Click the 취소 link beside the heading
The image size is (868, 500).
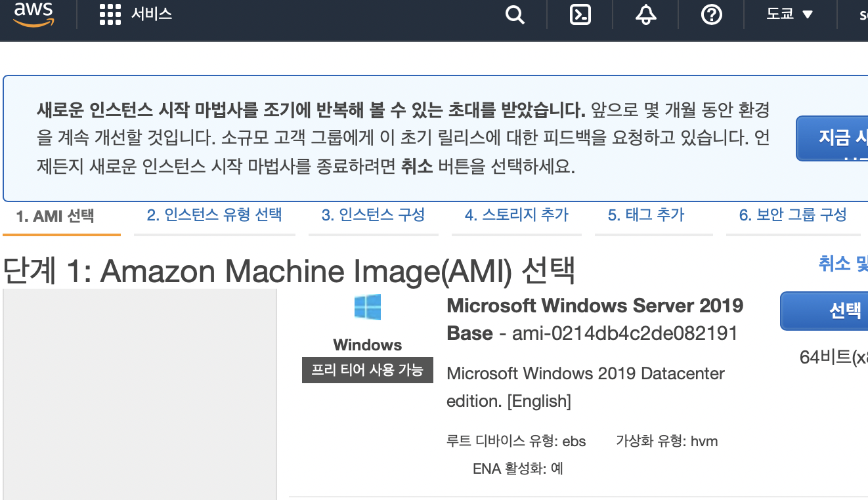843,264
